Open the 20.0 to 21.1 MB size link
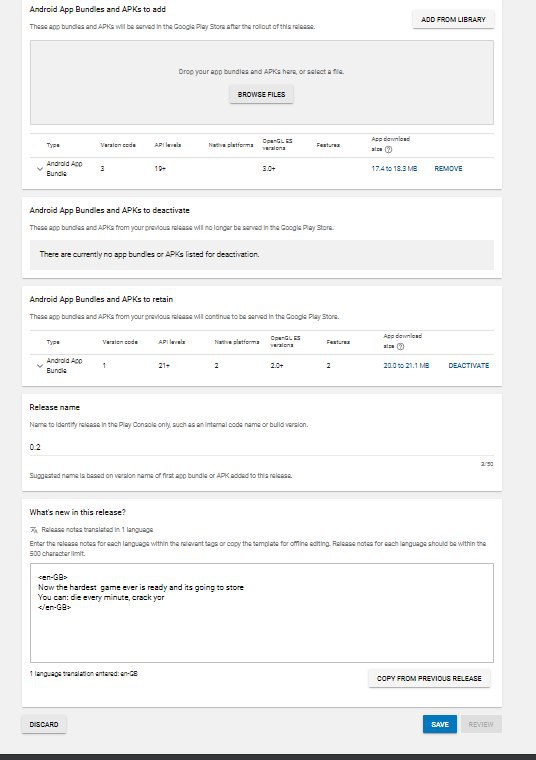This screenshot has height=760, width=536. 406,365
